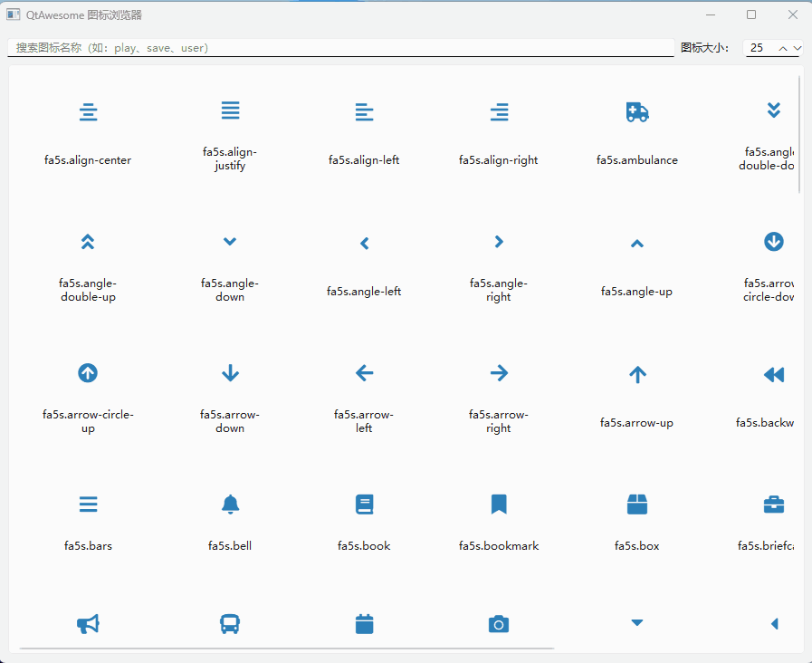Click the fa5s.arrow-up label
The image size is (812, 663).
point(637,423)
